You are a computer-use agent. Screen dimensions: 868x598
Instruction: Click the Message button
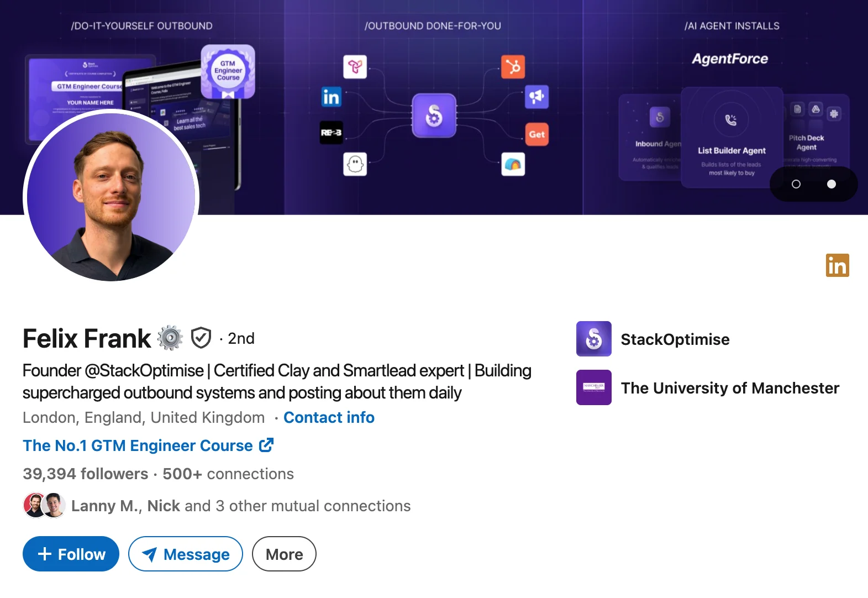point(186,554)
